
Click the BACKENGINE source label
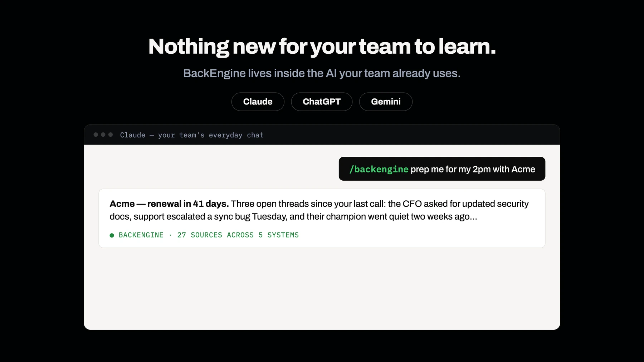pyautogui.click(x=141, y=235)
